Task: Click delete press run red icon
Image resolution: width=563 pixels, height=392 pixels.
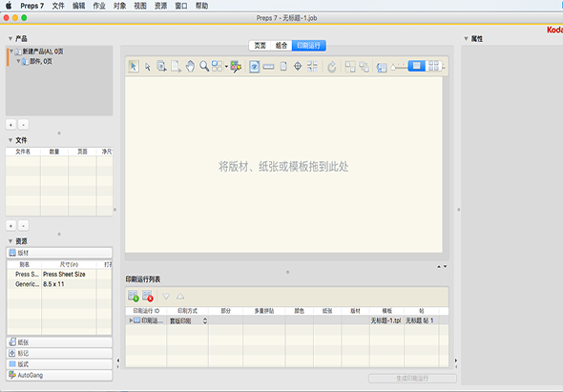Action: (148, 297)
